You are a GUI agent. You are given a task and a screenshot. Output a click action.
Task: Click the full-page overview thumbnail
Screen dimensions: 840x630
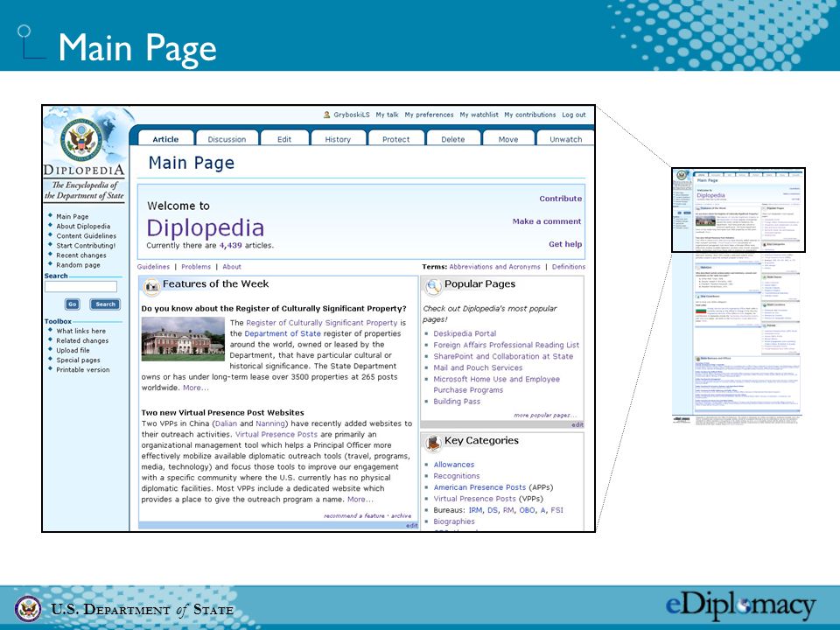pos(737,297)
